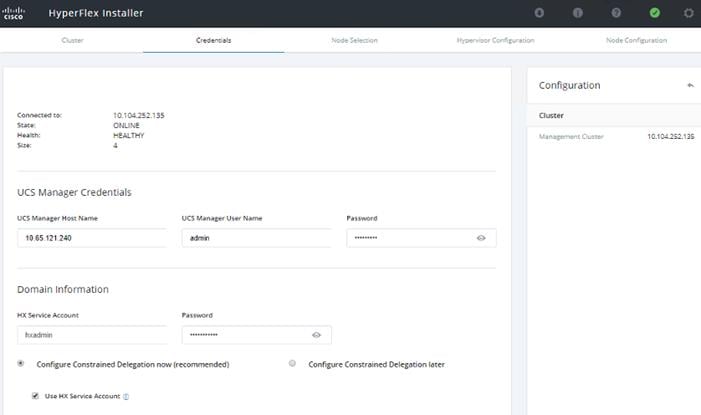Select the Credentials tab

pos(214,40)
